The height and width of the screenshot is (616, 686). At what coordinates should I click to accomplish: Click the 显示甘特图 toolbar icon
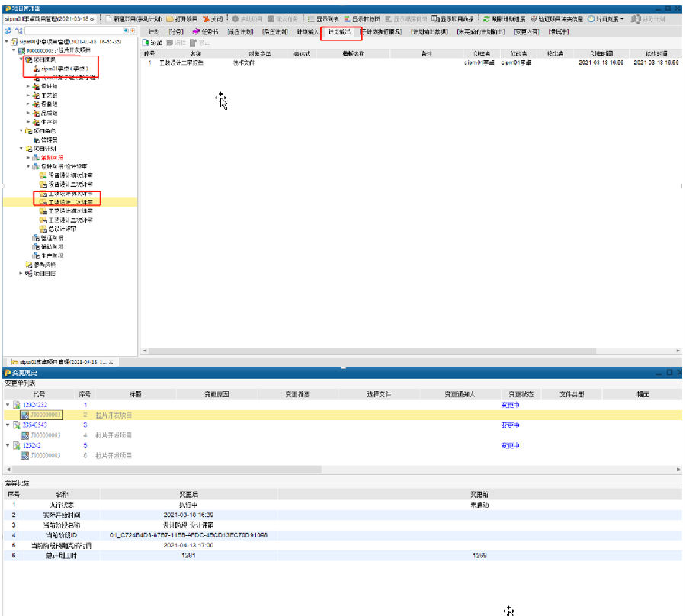(x=348, y=18)
